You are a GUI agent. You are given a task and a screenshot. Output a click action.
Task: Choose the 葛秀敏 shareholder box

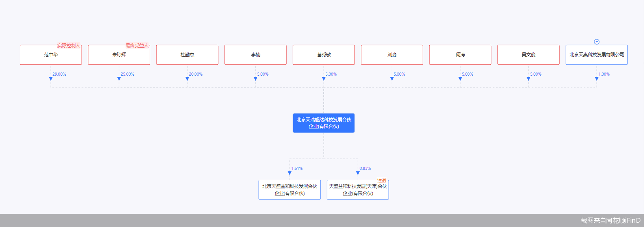click(324, 55)
